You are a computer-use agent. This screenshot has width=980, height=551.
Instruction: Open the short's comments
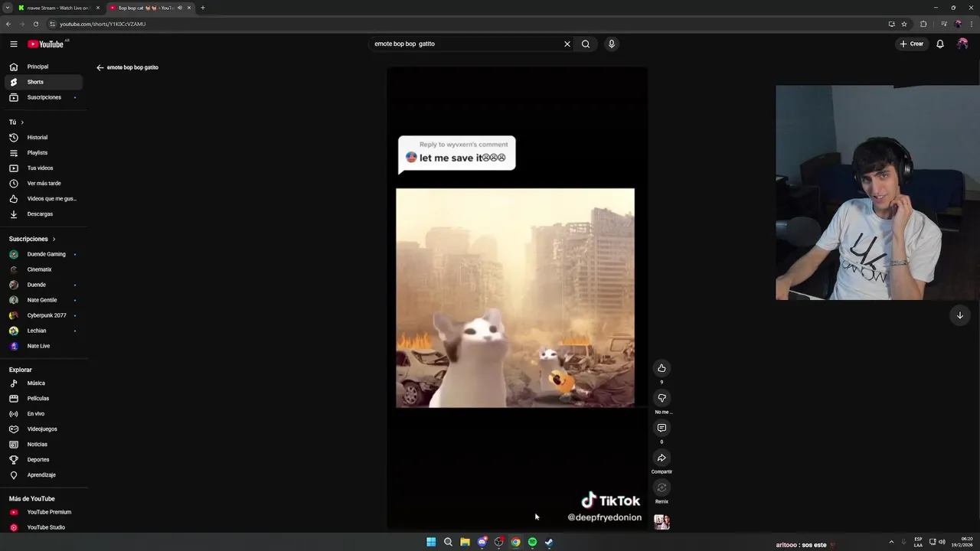tap(661, 428)
